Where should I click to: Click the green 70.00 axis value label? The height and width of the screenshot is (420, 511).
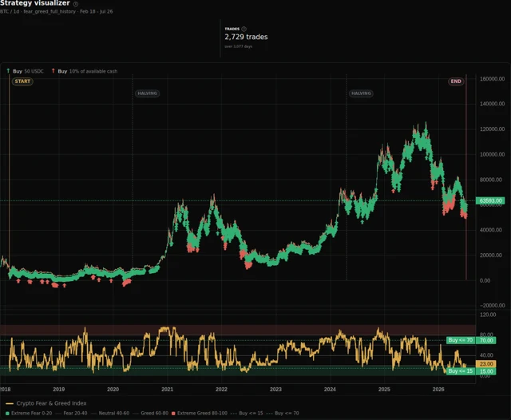[486, 340]
